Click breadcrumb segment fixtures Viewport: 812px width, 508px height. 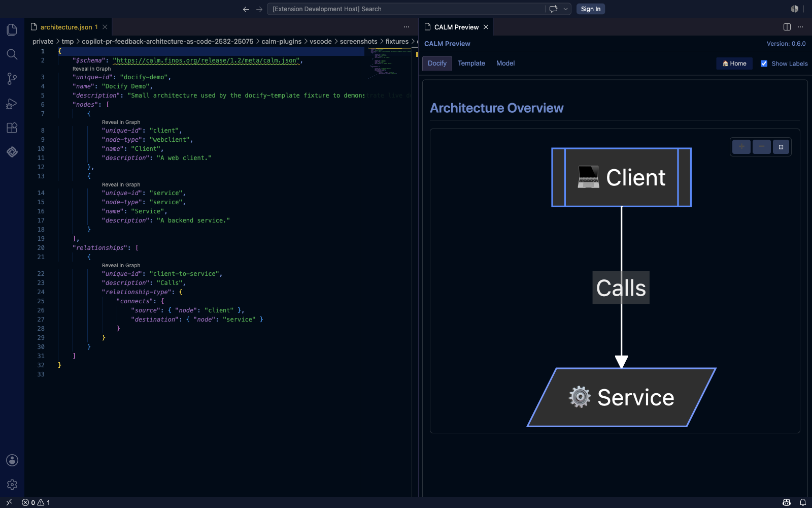point(397,42)
